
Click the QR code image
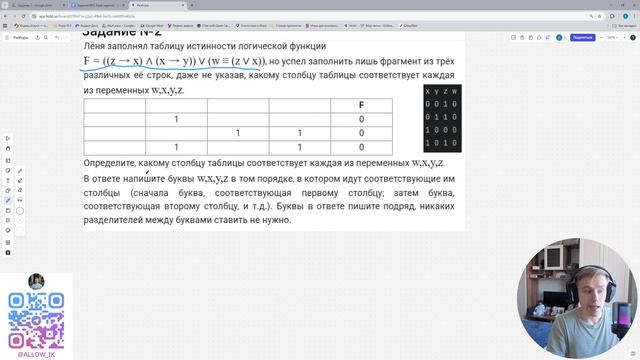36,320
